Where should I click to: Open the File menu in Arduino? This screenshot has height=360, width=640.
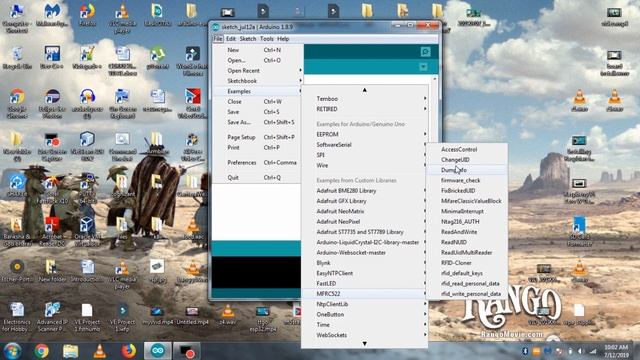pyautogui.click(x=218, y=39)
